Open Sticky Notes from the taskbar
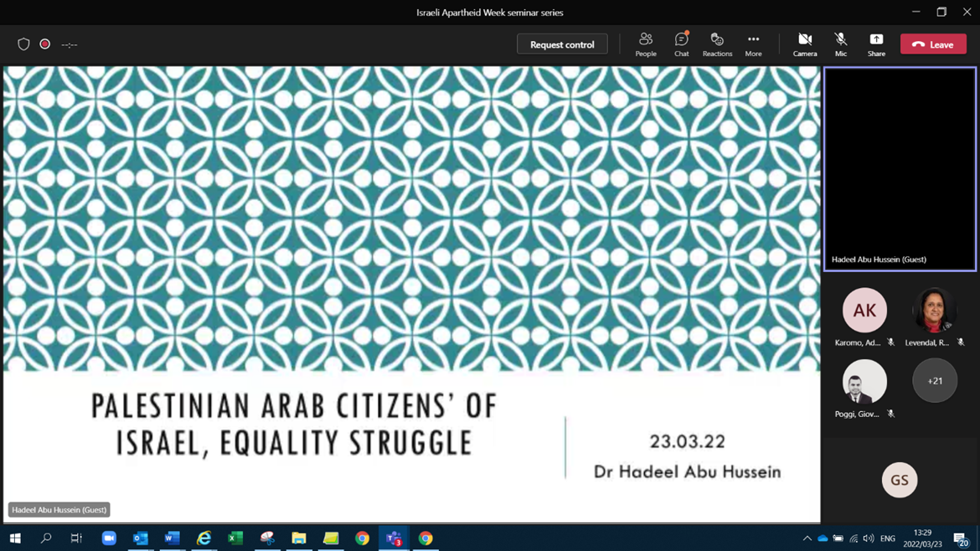Image resolution: width=980 pixels, height=551 pixels. tap(331, 538)
